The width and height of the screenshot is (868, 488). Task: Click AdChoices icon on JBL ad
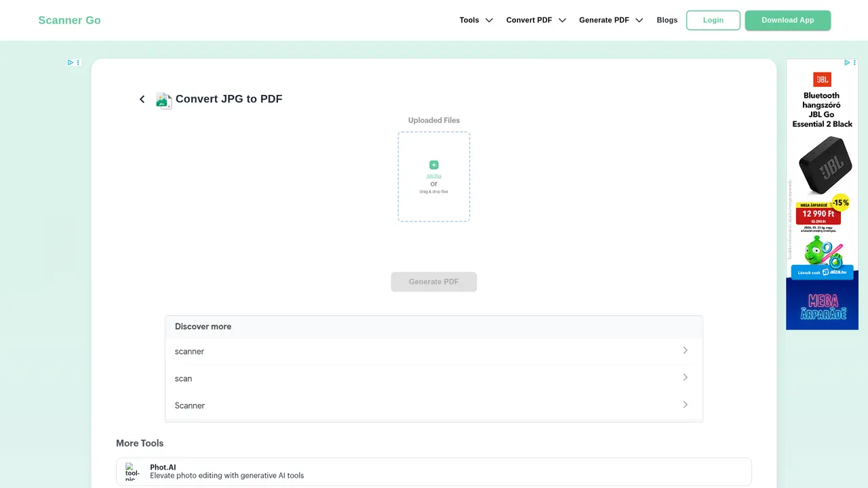pos(847,62)
